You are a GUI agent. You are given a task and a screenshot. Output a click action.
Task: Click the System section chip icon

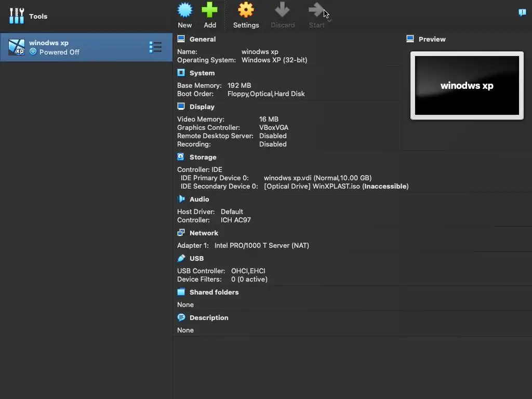coord(181,73)
